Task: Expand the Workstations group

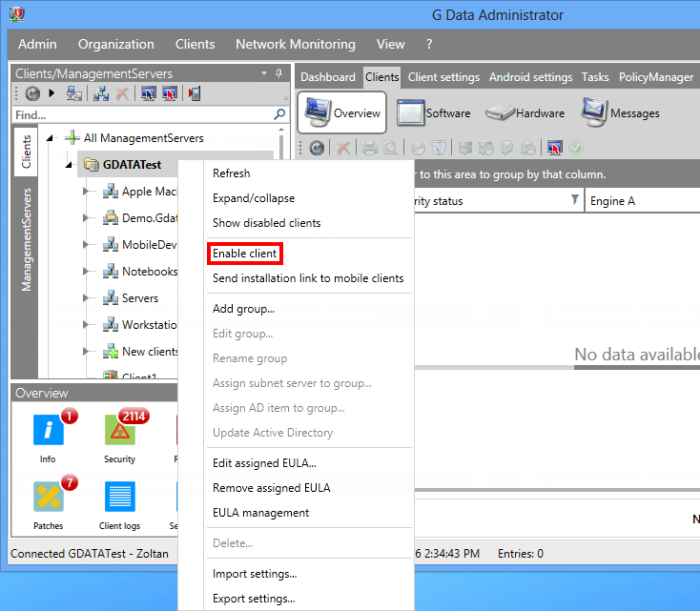Action: click(x=85, y=325)
